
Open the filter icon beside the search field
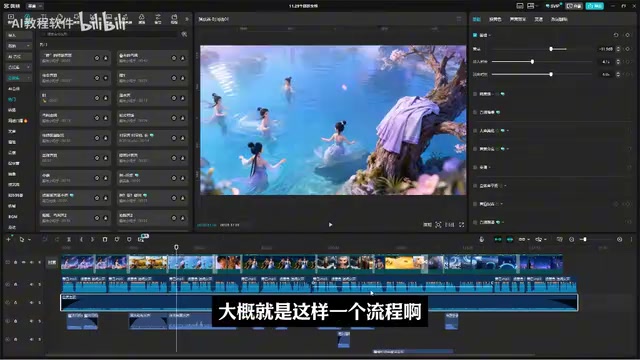pos(184,35)
